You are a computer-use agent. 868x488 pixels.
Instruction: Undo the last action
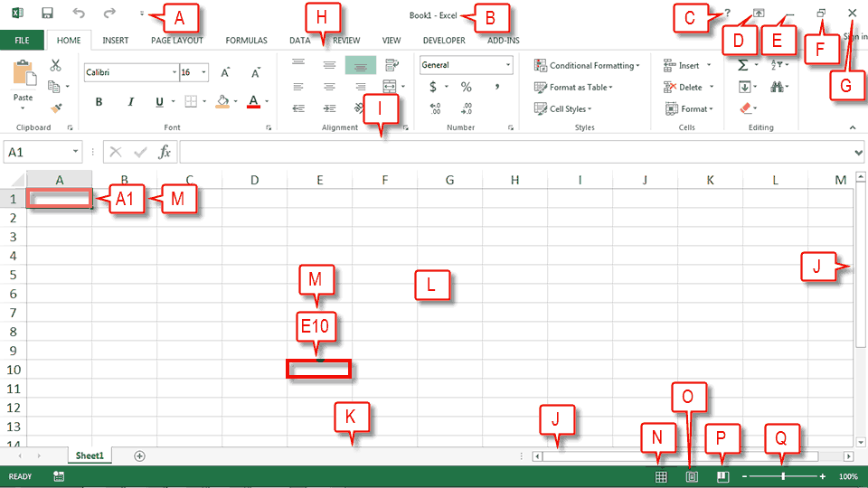[79, 13]
